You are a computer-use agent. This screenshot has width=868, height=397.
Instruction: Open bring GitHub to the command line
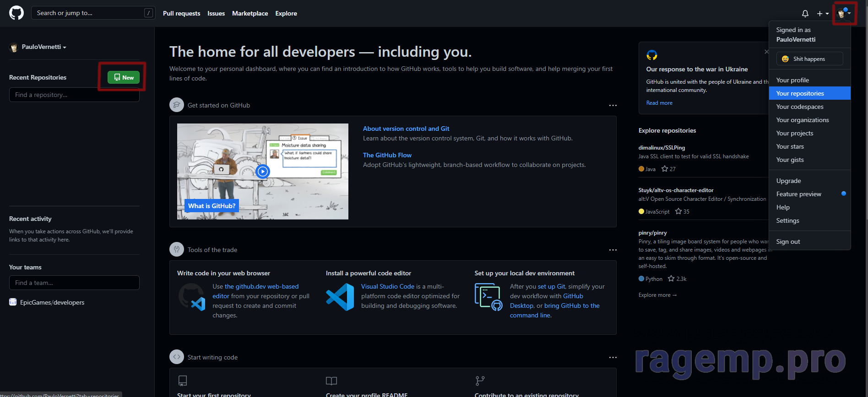555,310
